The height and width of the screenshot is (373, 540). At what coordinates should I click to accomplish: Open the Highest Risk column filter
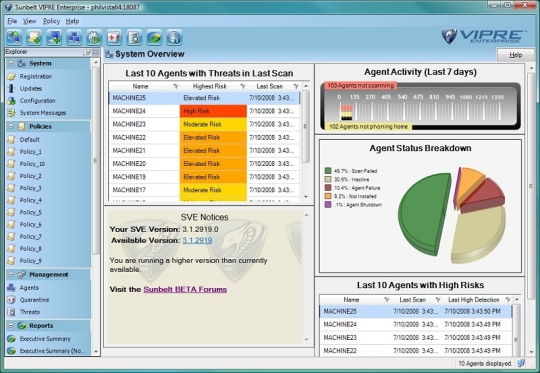click(x=243, y=86)
